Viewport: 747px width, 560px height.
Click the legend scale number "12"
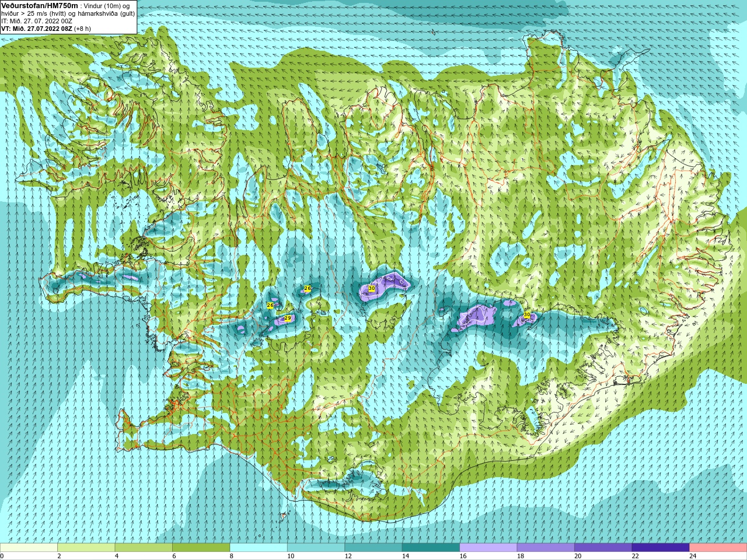coord(348,556)
